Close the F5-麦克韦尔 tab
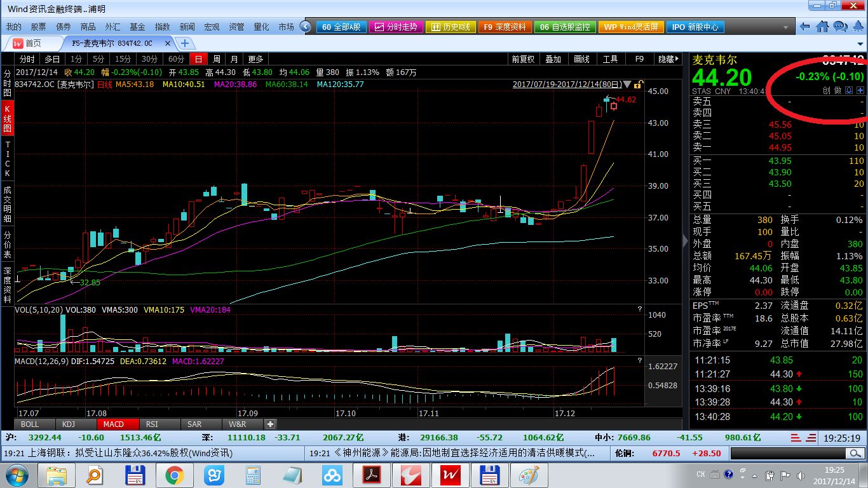Image resolution: width=868 pixels, height=488 pixels. tap(168, 43)
